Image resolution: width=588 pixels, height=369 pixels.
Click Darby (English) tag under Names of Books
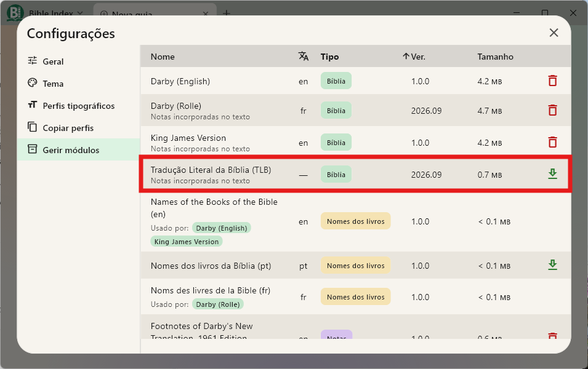221,228
